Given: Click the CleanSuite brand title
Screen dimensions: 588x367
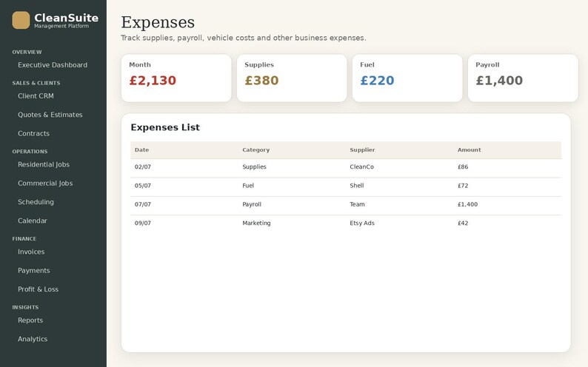Looking at the screenshot, I should coord(67,18).
